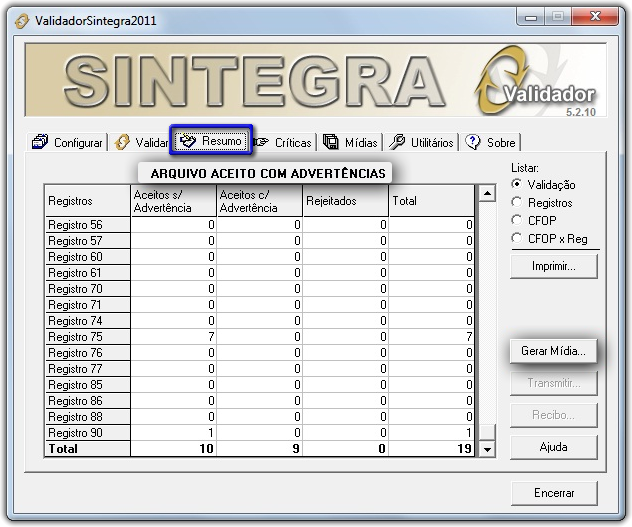Click the Total row value 9
Image resolution: width=632 pixels, height=527 pixels.
point(260,449)
